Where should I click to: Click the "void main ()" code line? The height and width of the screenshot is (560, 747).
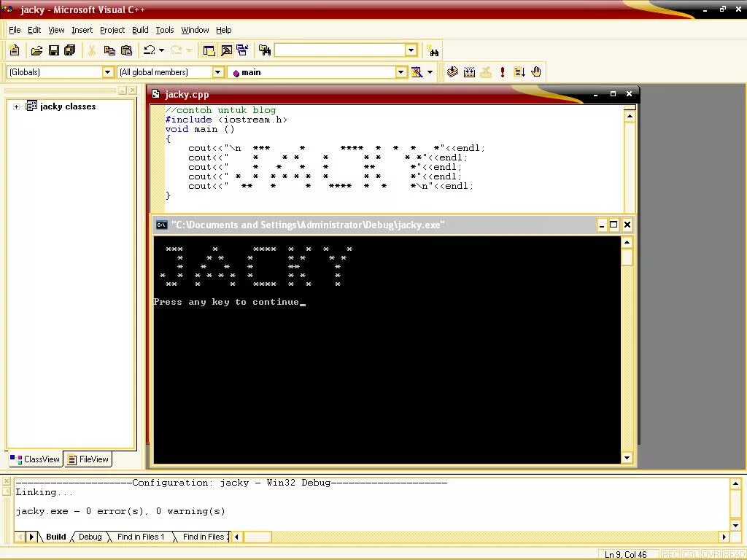tap(200, 129)
